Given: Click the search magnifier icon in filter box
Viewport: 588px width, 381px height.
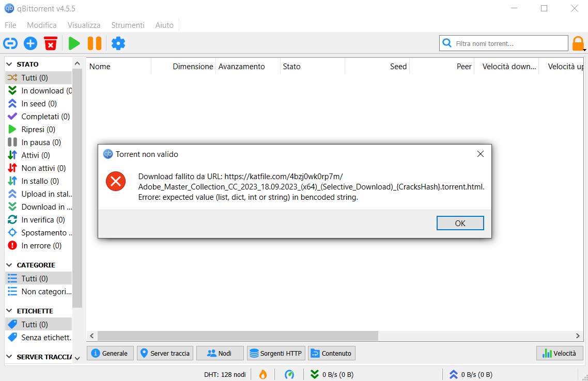Looking at the screenshot, I should (447, 43).
